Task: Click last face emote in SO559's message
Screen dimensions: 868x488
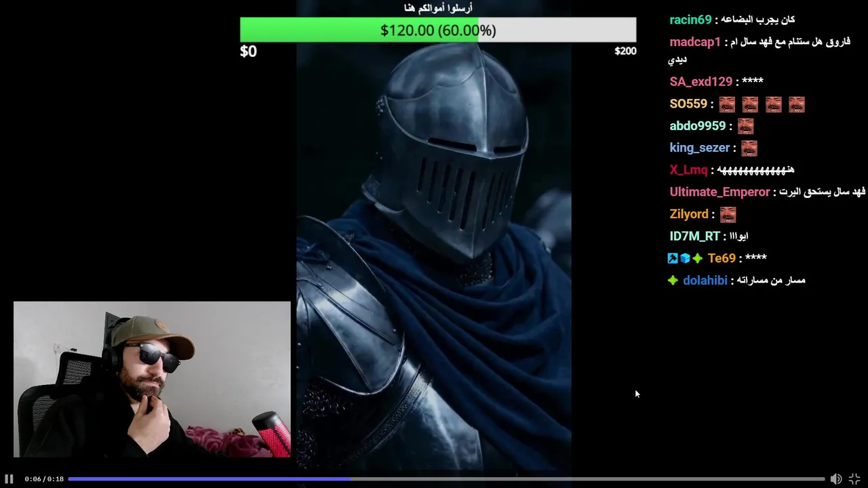Action: coord(797,104)
